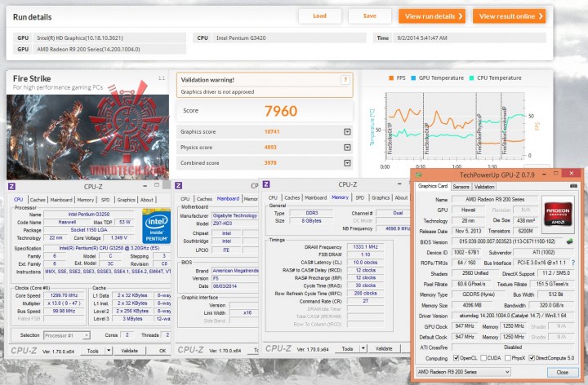
Task: Select the Graphics Card tab in GPU-Z
Action: click(x=433, y=186)
